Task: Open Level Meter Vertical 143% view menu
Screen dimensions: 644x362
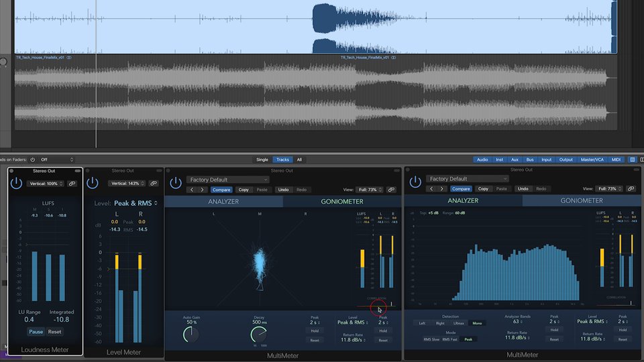Action: pos(127,183)
